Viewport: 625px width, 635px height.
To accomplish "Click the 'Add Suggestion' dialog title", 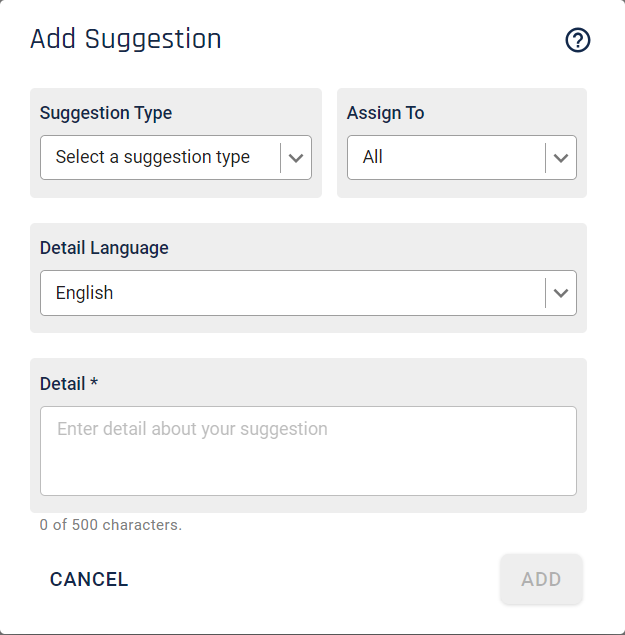I will 126,39.
